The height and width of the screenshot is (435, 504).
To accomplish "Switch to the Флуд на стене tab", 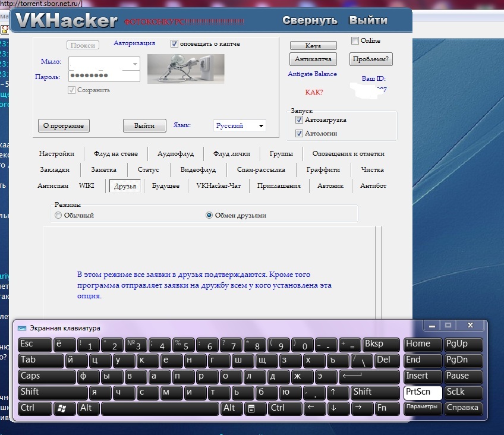I will (116, 153).
